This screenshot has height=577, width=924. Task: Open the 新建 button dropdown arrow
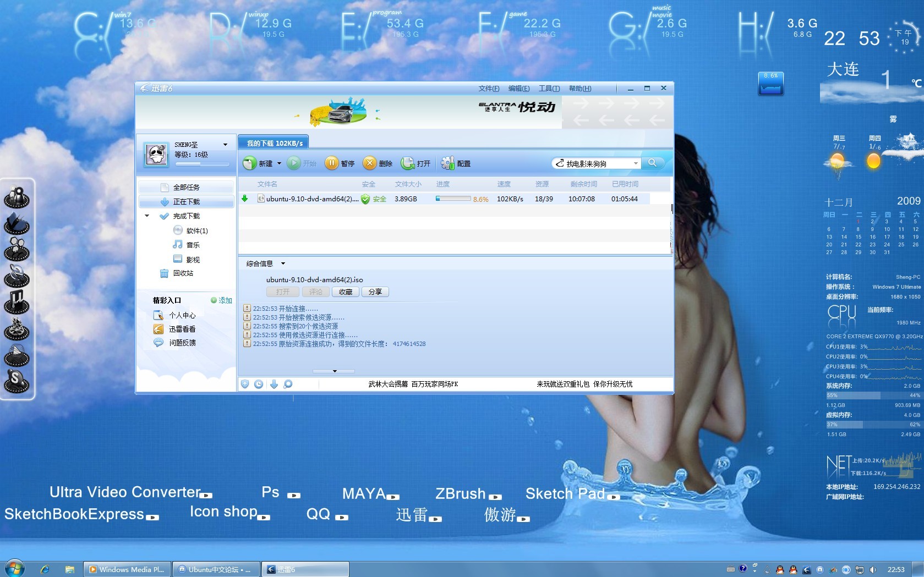279,163
